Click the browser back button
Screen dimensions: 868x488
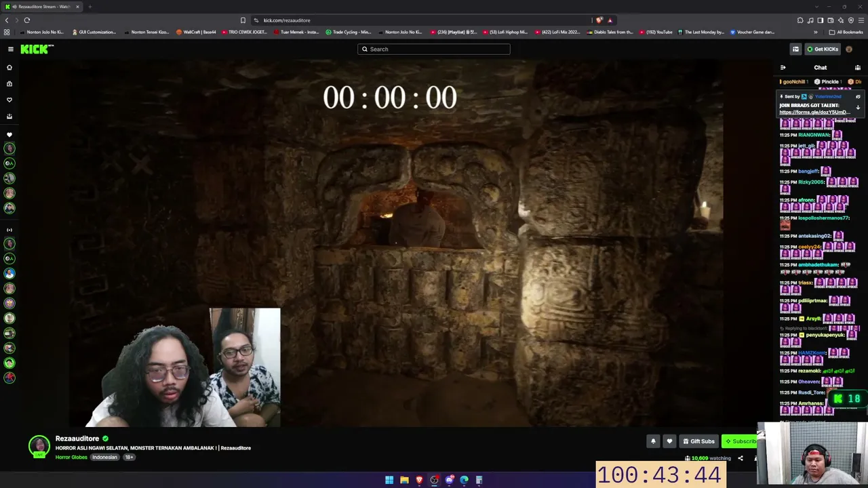[7, 20]
